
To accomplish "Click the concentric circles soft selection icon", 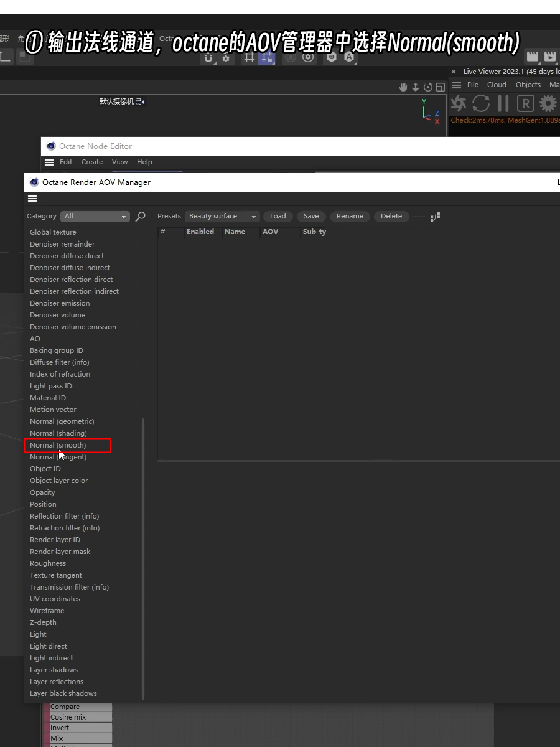I will click(x=290, y=57).
